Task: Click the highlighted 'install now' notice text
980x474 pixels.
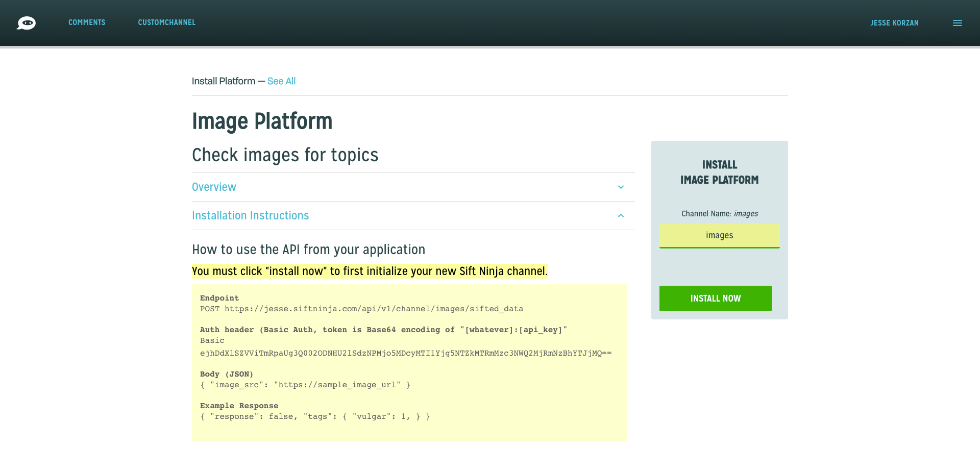Action: pos(370,271)
